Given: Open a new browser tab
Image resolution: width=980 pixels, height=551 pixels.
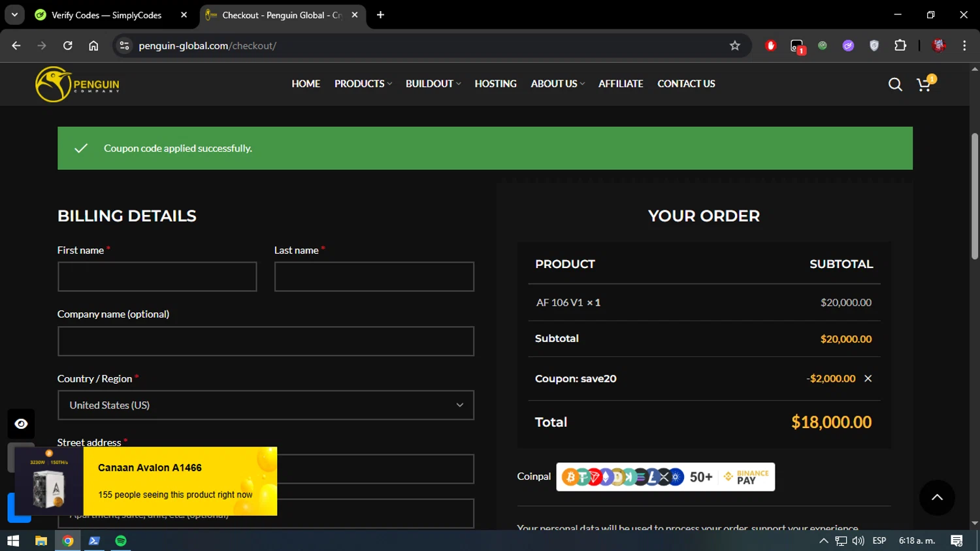Looking at the screenshot, I should (x=380, y=15).
